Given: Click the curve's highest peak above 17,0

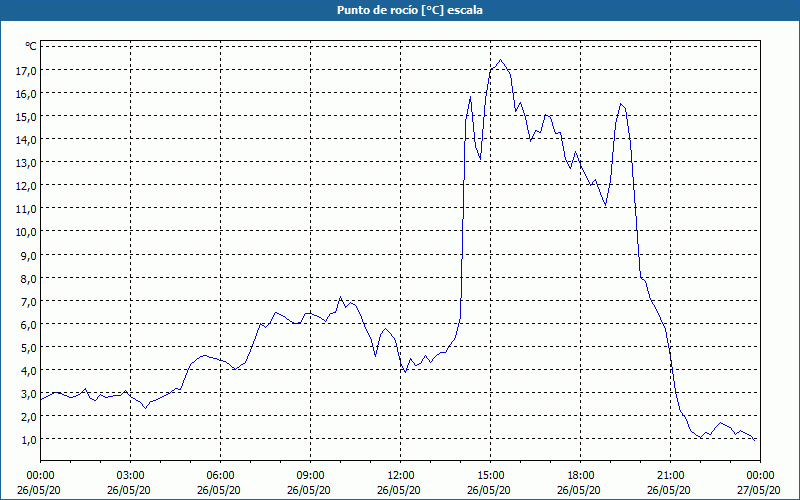Looking at the screenshot, I should (501, 60).
